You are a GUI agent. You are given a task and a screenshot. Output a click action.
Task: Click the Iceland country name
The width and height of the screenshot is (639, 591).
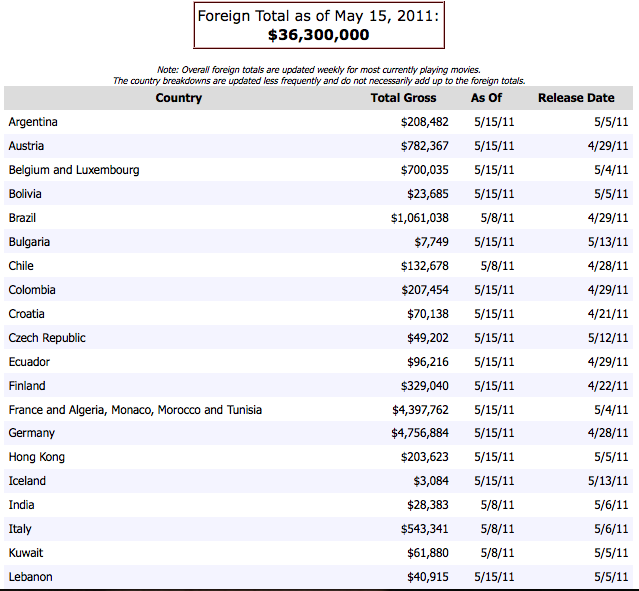click(28, 482)
